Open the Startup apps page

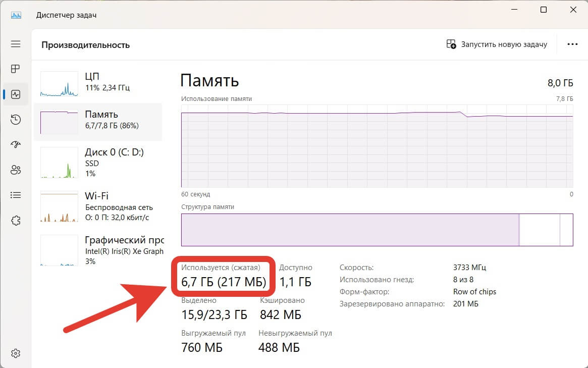click(x=15, y=144)
